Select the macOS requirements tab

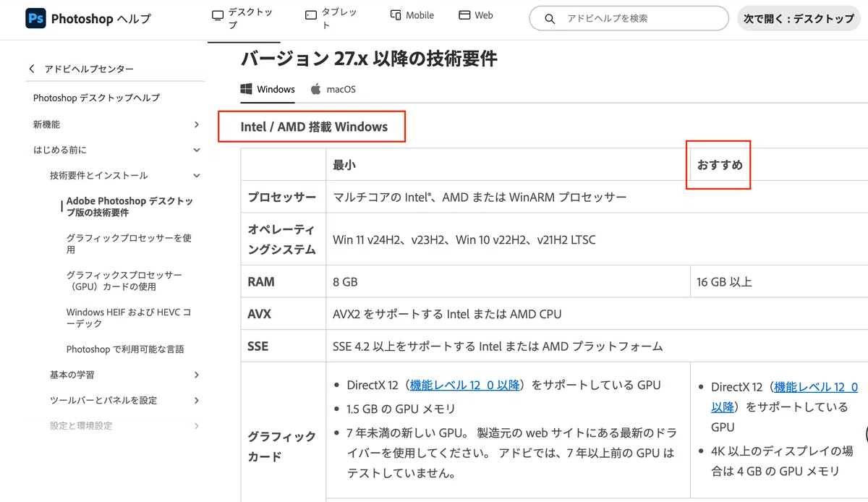(333, 90)
